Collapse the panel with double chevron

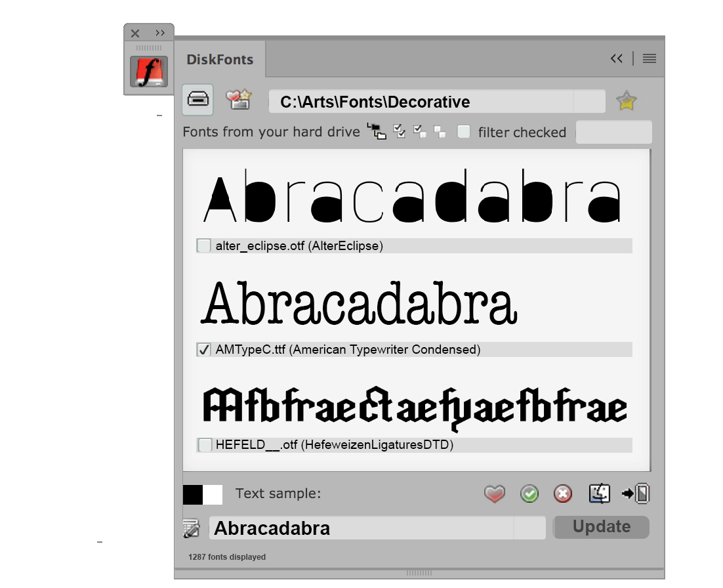point(616,59)
